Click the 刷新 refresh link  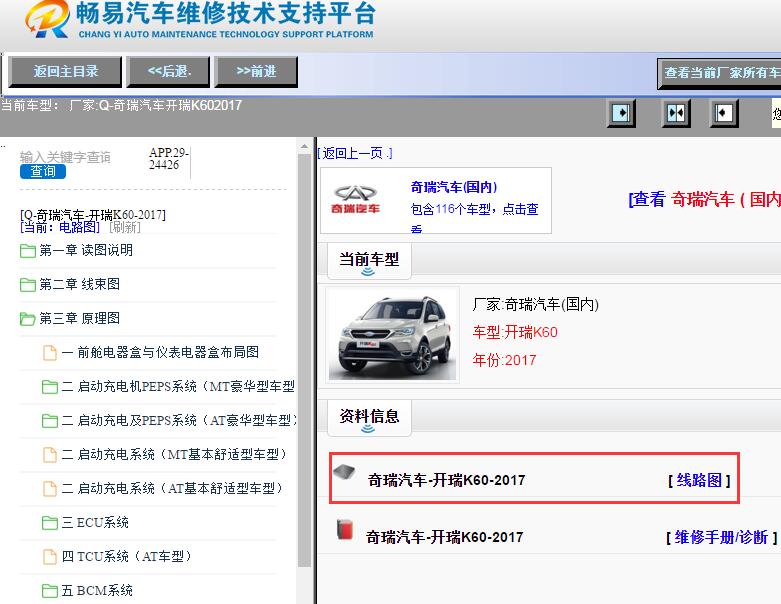tap(125, 227)
